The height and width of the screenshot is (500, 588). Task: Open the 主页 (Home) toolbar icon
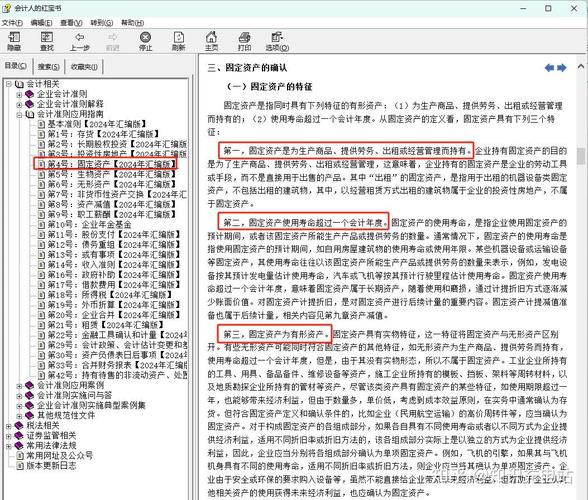click(x=212, y=41)
